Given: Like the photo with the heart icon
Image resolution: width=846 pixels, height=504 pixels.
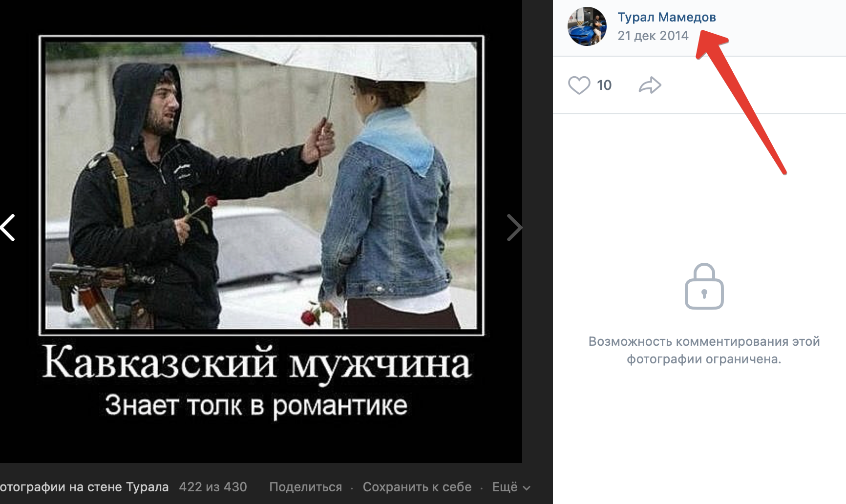Looking at the screenshot, I should 579,85.
